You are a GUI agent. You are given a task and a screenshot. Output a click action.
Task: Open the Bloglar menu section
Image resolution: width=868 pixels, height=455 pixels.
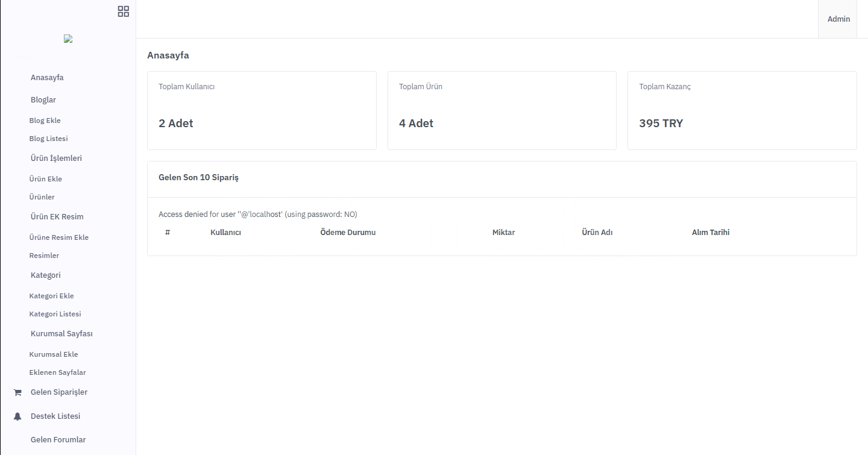pos(43,100)
